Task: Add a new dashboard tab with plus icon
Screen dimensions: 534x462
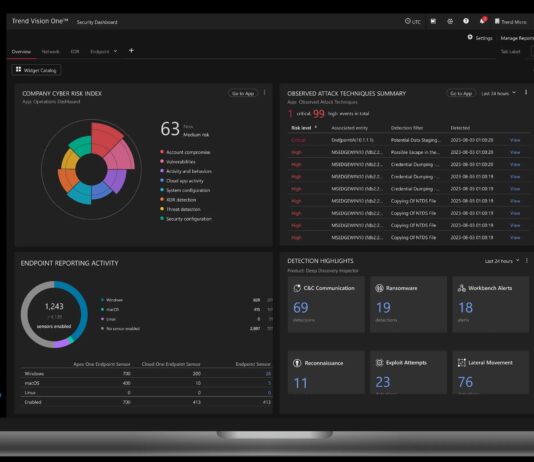Action: point(131,51)
